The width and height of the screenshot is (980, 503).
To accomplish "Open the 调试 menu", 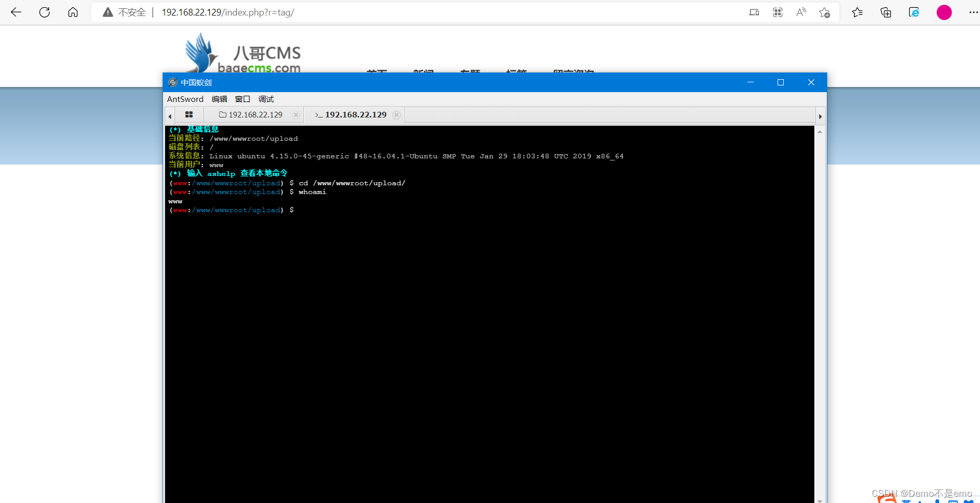I will pos(266,99).
